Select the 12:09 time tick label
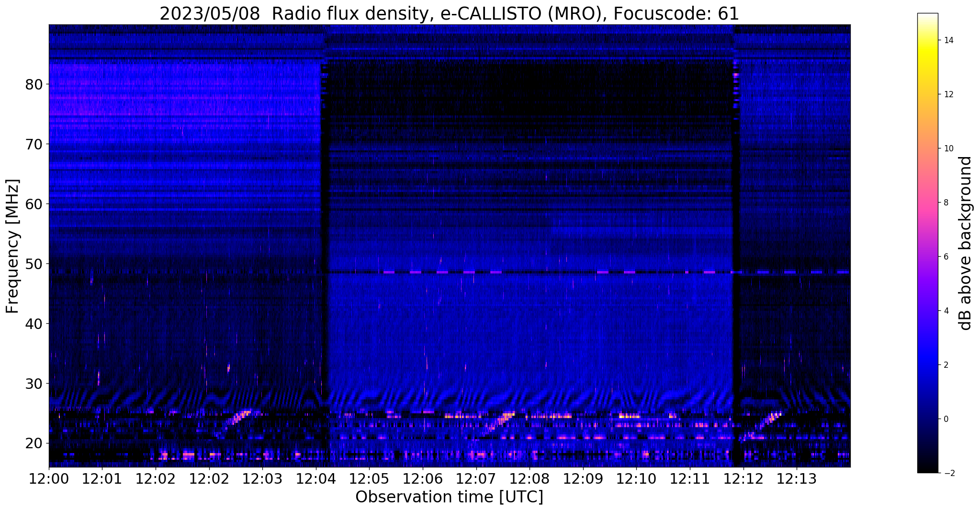Viewport: 980px width, 511px height. 583,478
